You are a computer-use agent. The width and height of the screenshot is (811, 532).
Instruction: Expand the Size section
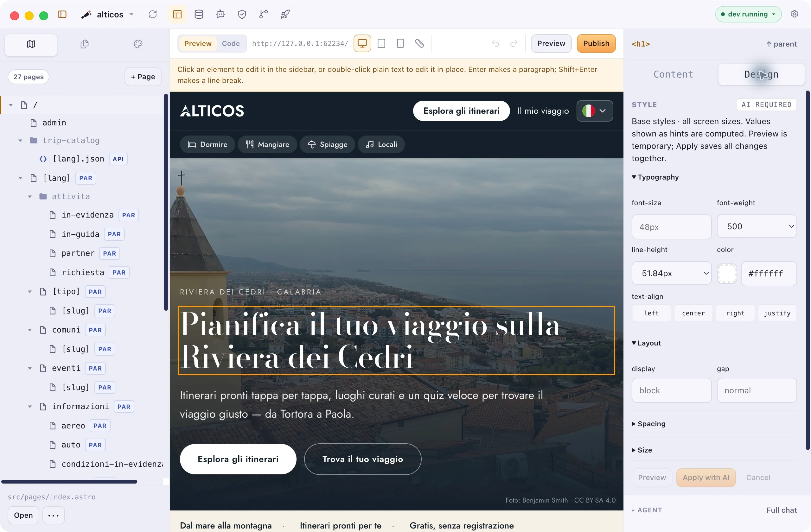[642, 450]
